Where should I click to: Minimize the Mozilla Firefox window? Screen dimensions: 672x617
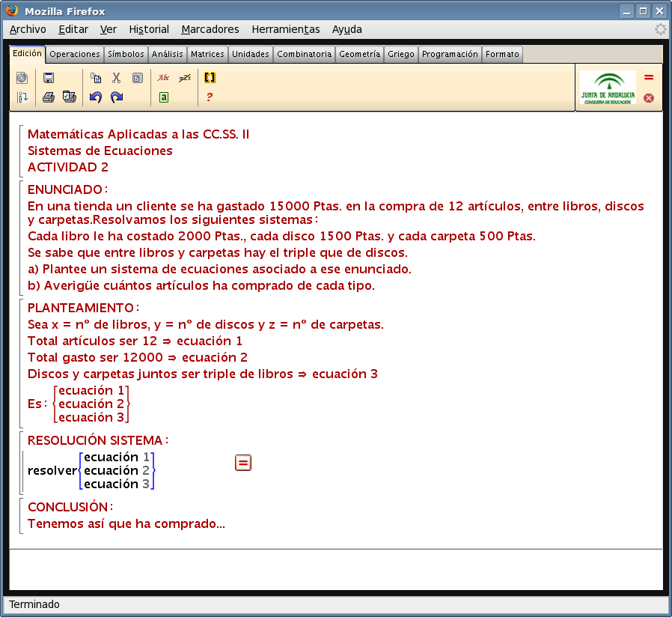(x=626, y=11)
